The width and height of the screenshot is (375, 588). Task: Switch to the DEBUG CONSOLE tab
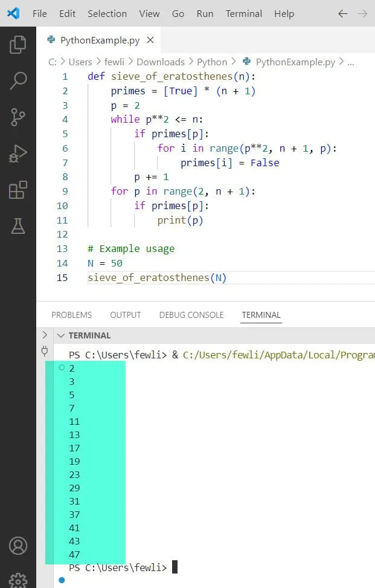[x=191, y=315]
